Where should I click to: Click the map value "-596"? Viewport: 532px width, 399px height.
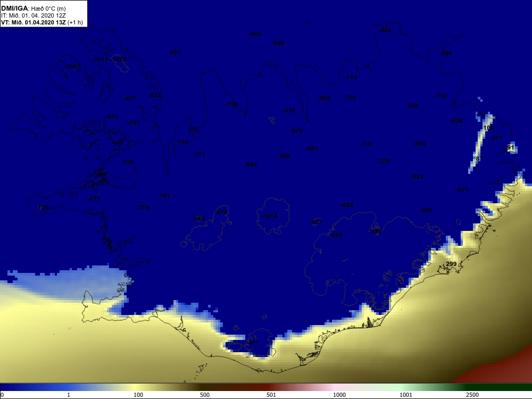pyautogui.click(x=446, y=53)
